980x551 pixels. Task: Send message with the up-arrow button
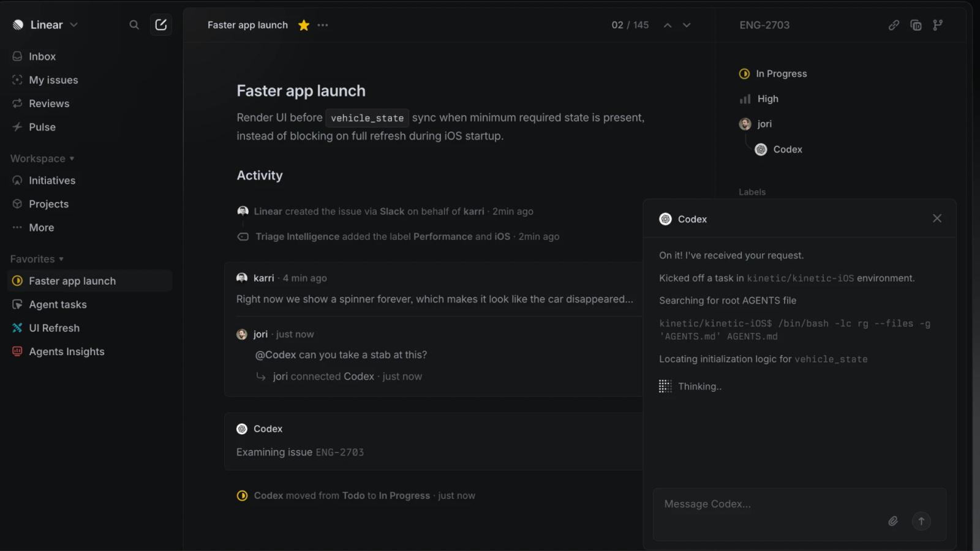pyautogui.click(x=921, y=521)
